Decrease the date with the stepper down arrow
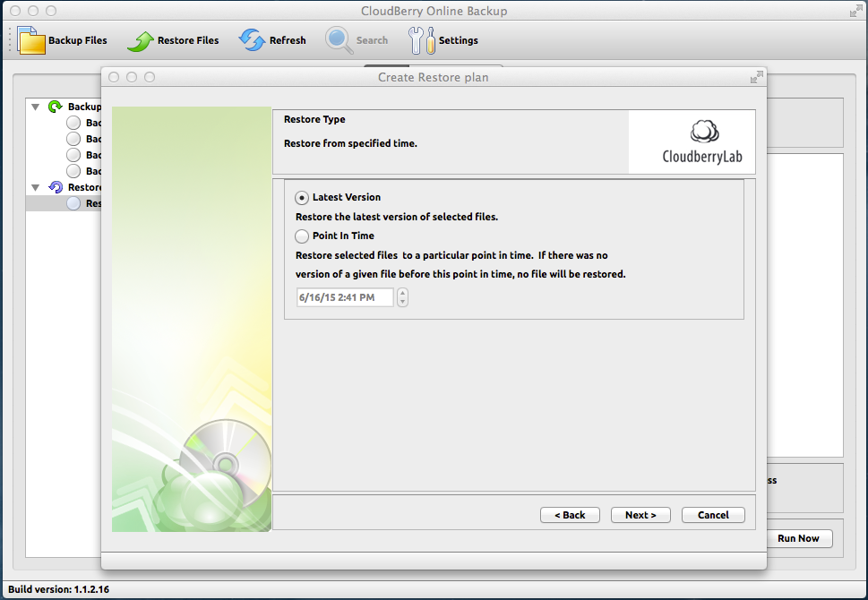Image resolution: width=868 pixels, height=600 pixels. [402, 302]
